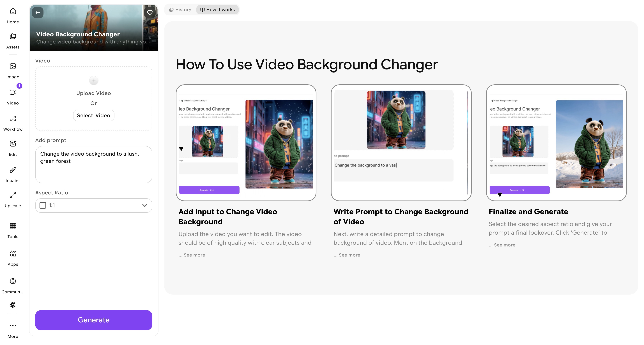Viewport: 644px width, 345px height.
Task: Favorite the tool with heart icon
Action: tap(150, 13)
